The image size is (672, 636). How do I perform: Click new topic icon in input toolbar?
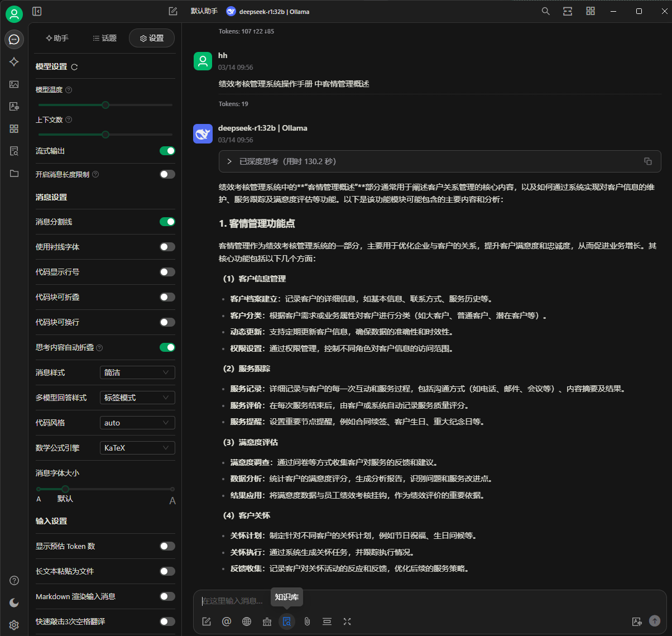(x=207, y=621)
